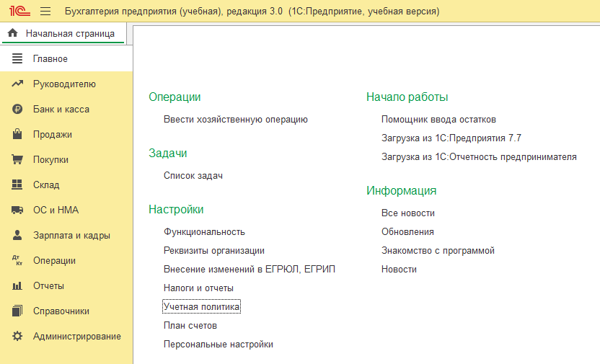
Task: Click the Отчеты bar chart icon
Action: 17,285
